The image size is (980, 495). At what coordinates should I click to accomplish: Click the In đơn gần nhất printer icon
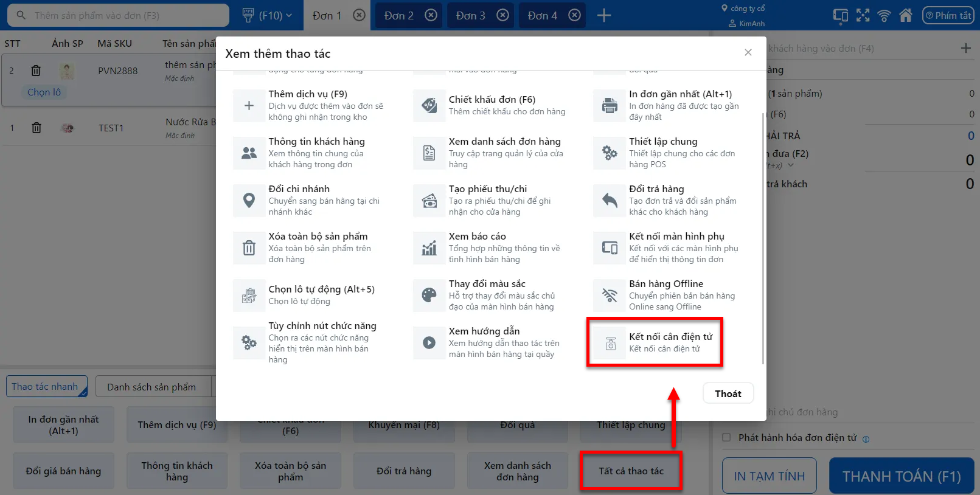(x=609, y=106)
